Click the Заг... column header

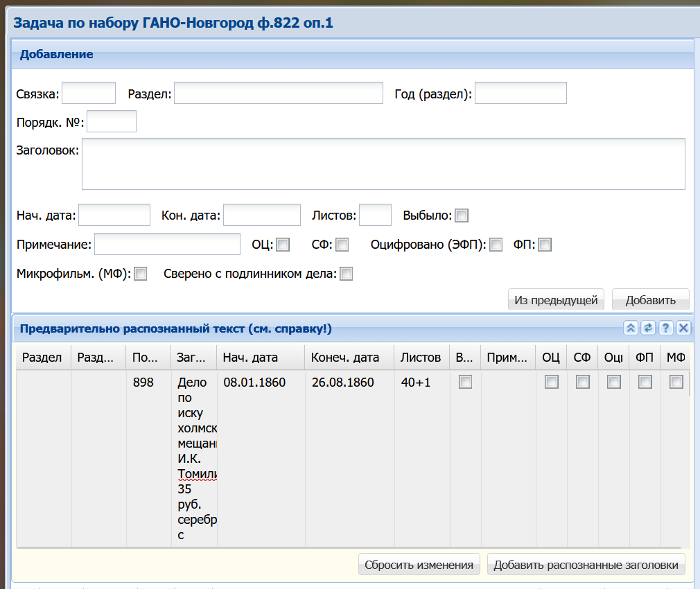(x=194, y=358)
